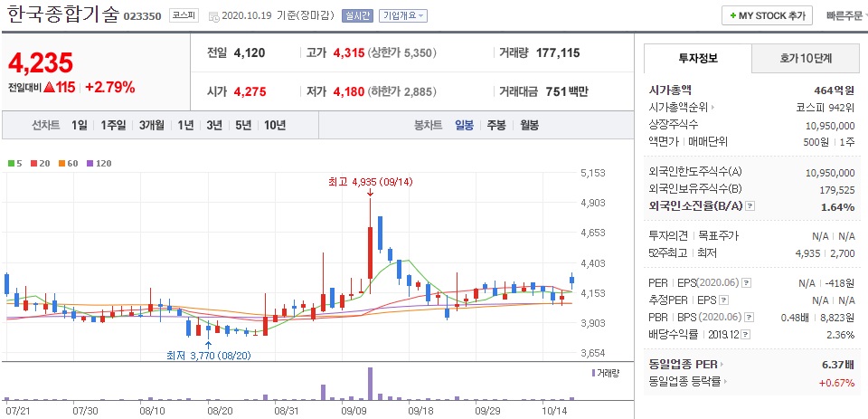Image resolution: width=868 pixels, height=419 pixels.
Task: Select 1년 line chart period
Action: pos(185,125)
